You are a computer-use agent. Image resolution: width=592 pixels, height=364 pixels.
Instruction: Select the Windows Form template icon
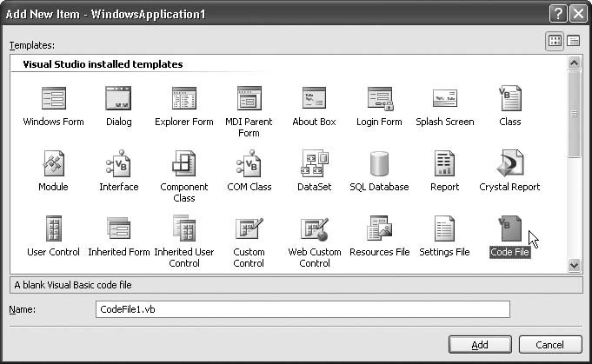coord(54,98)
